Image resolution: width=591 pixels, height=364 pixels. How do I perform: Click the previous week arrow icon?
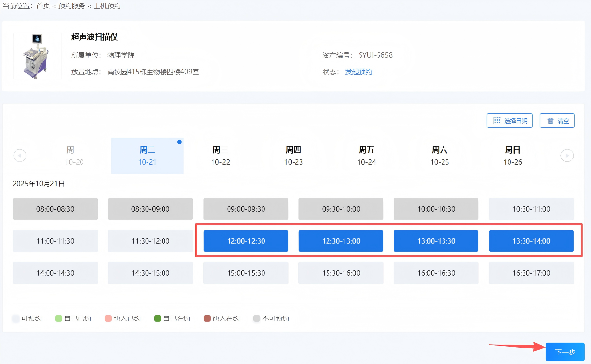coord(20,156)
